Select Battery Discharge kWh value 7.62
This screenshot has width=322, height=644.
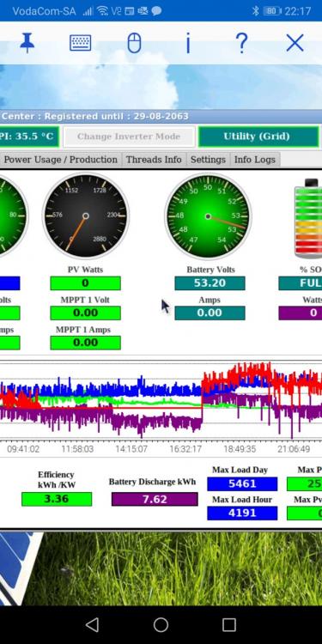pyautogui.click(x=155, y=499)
